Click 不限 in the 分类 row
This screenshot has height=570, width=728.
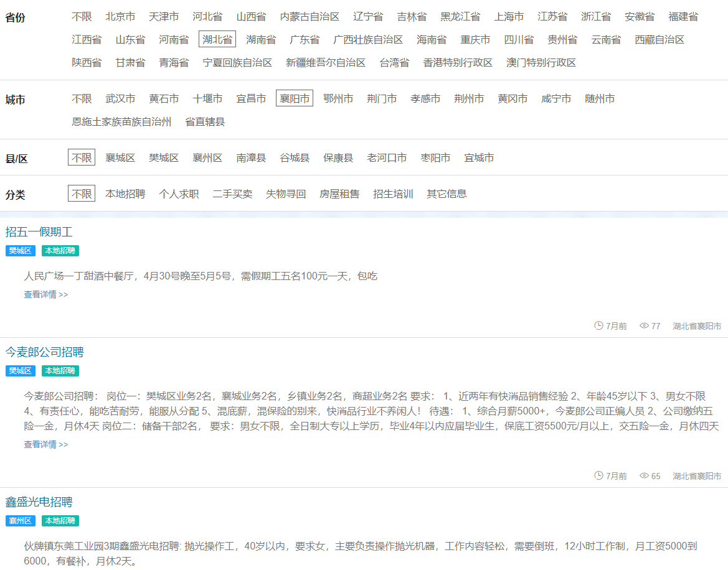coord(82,194)
